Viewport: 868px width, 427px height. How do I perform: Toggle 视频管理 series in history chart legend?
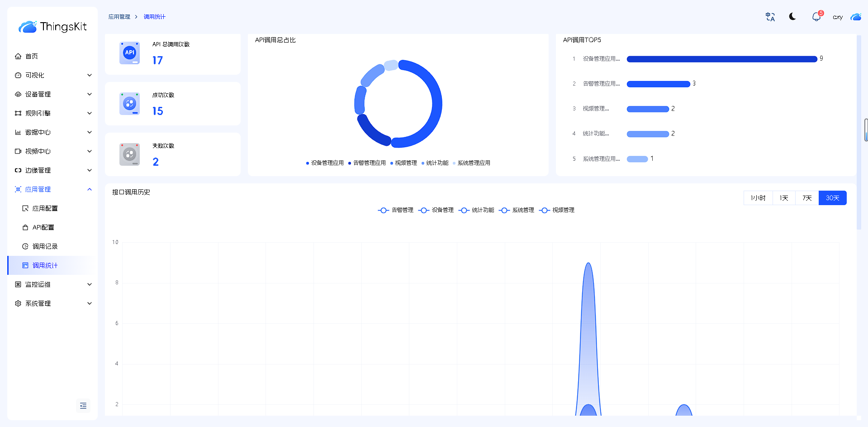pyautogui.click(x=557, y=210)
